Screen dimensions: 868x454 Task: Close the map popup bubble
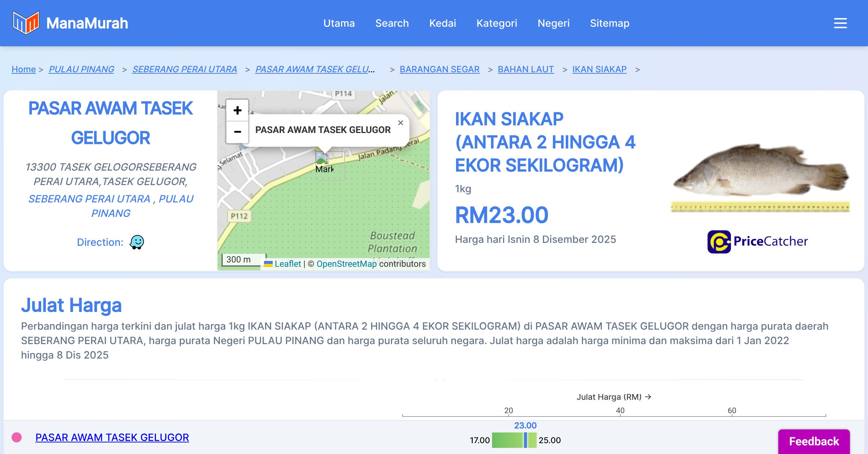pos(400,123)
